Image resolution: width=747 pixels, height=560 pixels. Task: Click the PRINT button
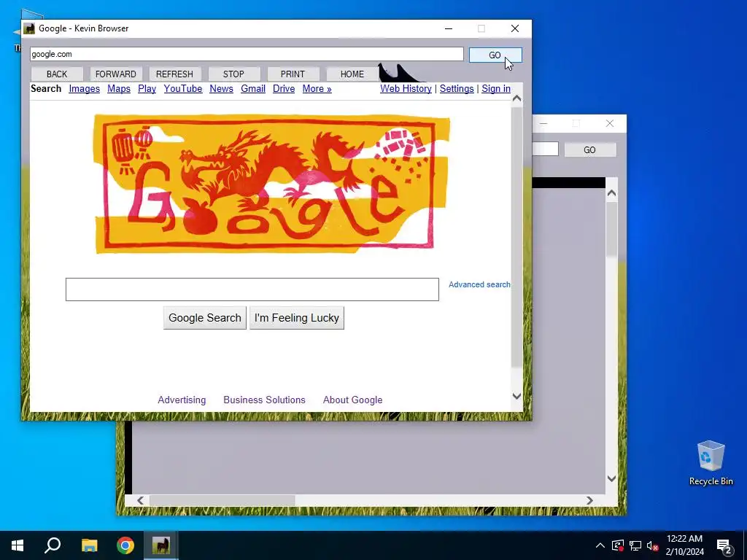[x=293, y=74]
